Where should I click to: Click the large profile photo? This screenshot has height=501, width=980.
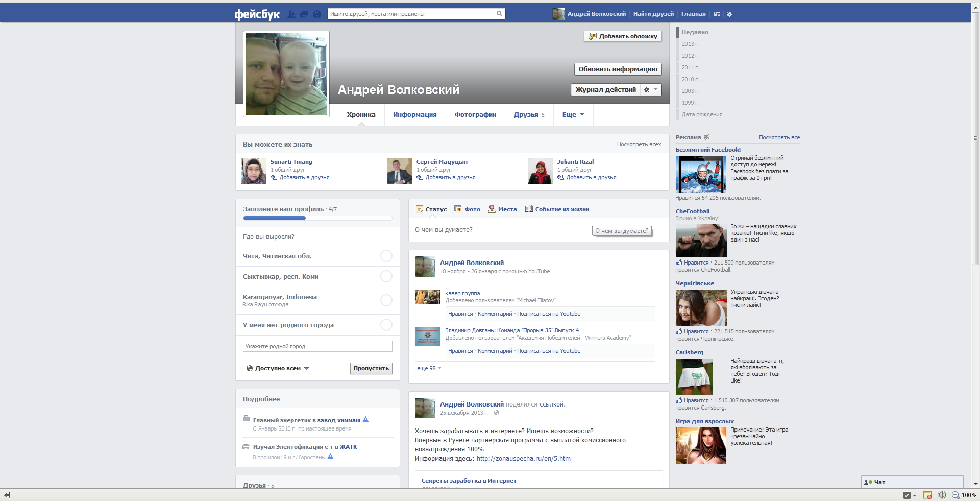click(286, 74)
